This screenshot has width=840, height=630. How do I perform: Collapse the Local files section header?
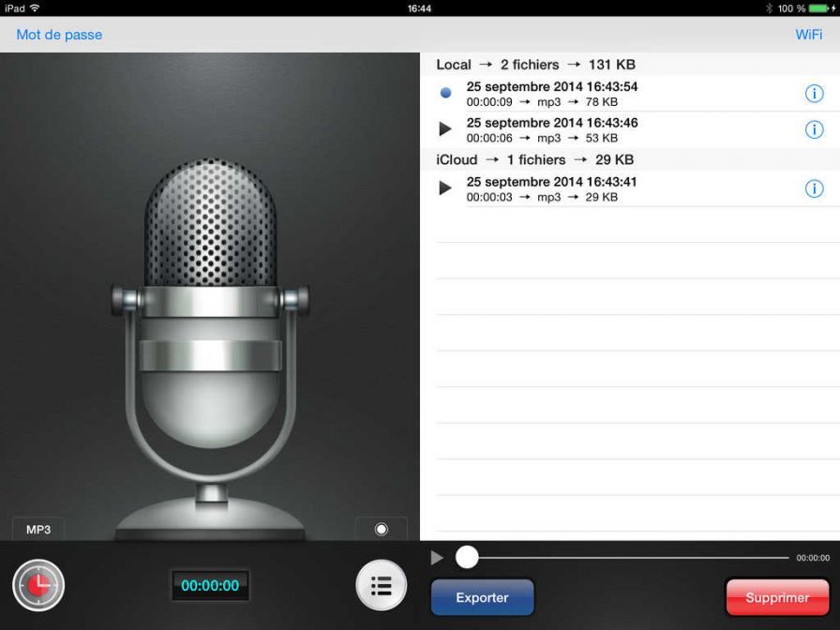click(x=535, y=65)
